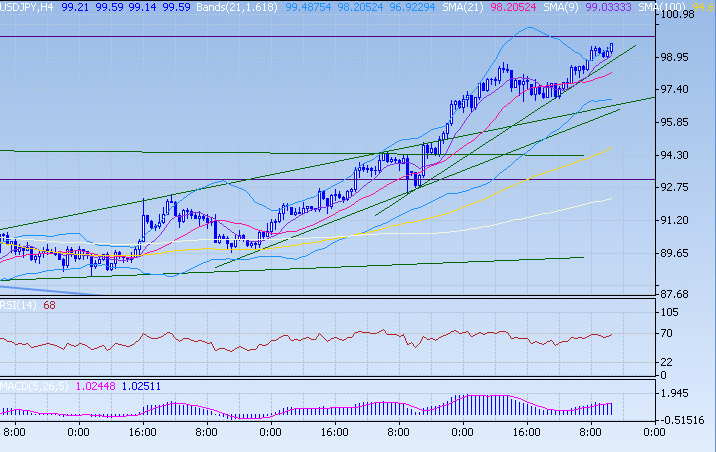
Task: Click the USDJPY,H4 chart title label
Action: tap(28, 7)
